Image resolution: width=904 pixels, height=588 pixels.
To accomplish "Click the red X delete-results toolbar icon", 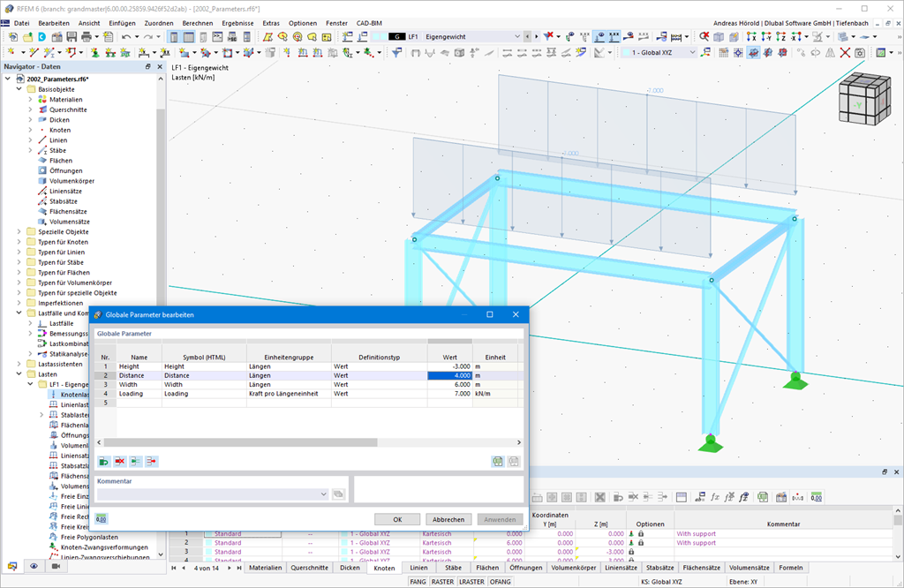I will coord(845,53).
